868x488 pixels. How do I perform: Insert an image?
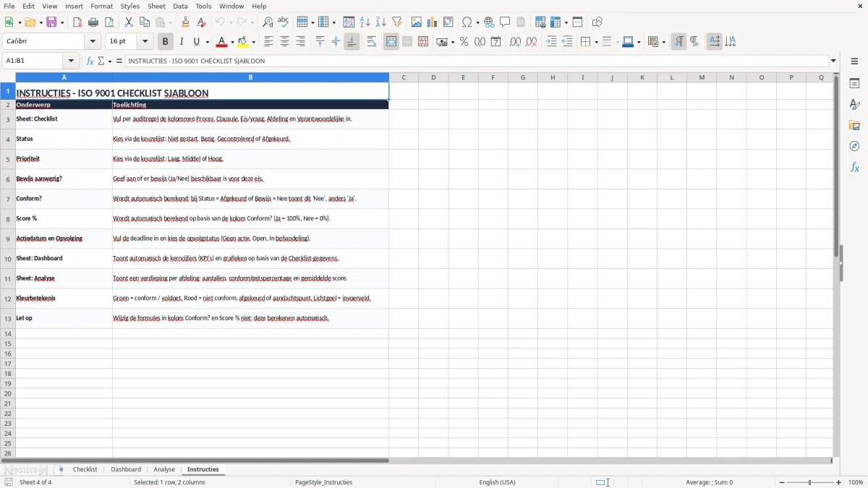[417, 22]
